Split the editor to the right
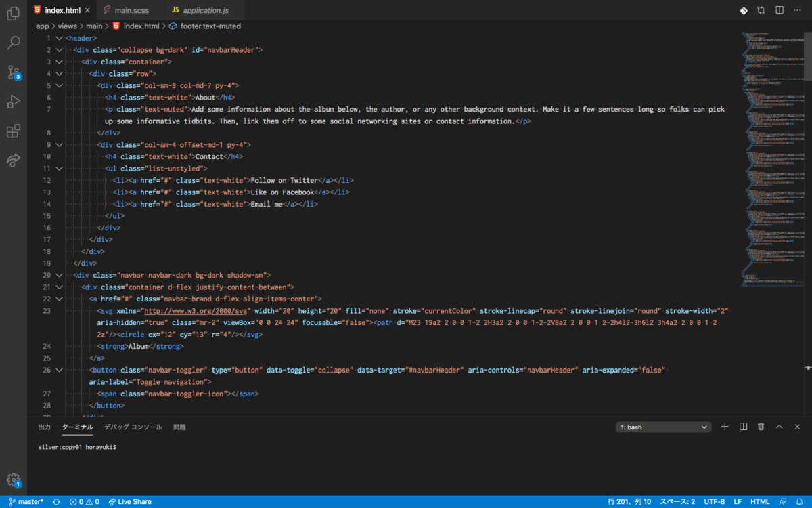Image resolution: width=812 pixels, height=508 pixels. pyautogui.click(x=780, y=10)
